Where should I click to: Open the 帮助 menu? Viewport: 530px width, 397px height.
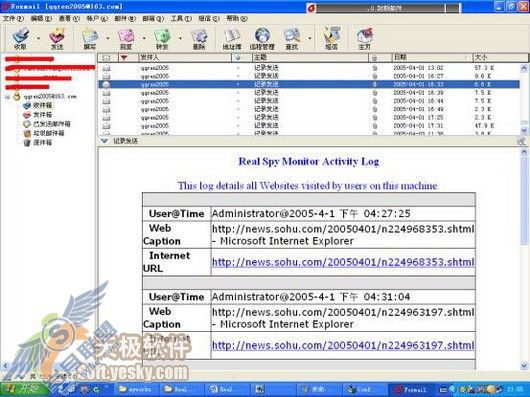(237, 18)
